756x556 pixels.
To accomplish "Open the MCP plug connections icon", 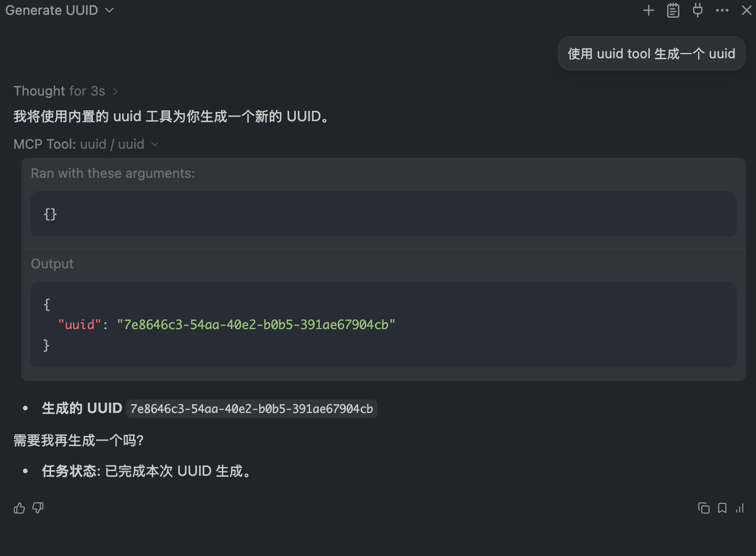I will click(697, 10).
